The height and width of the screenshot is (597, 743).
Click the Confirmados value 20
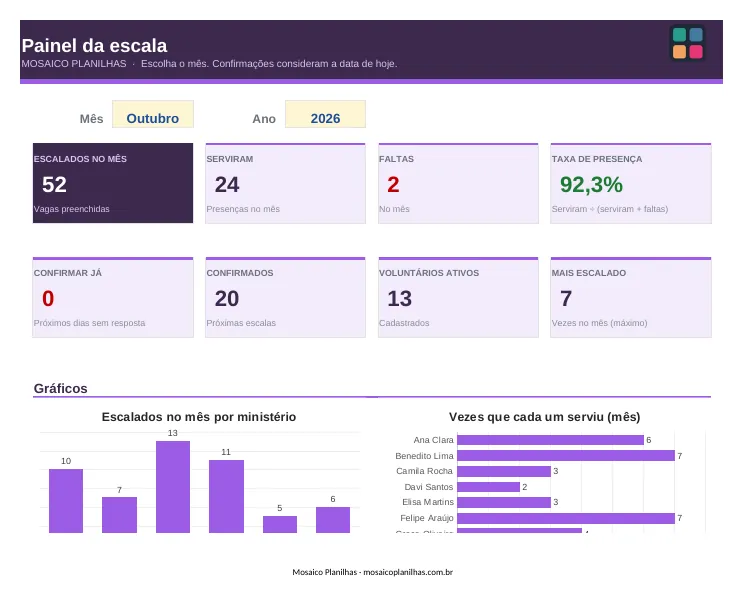coord(227,298)
